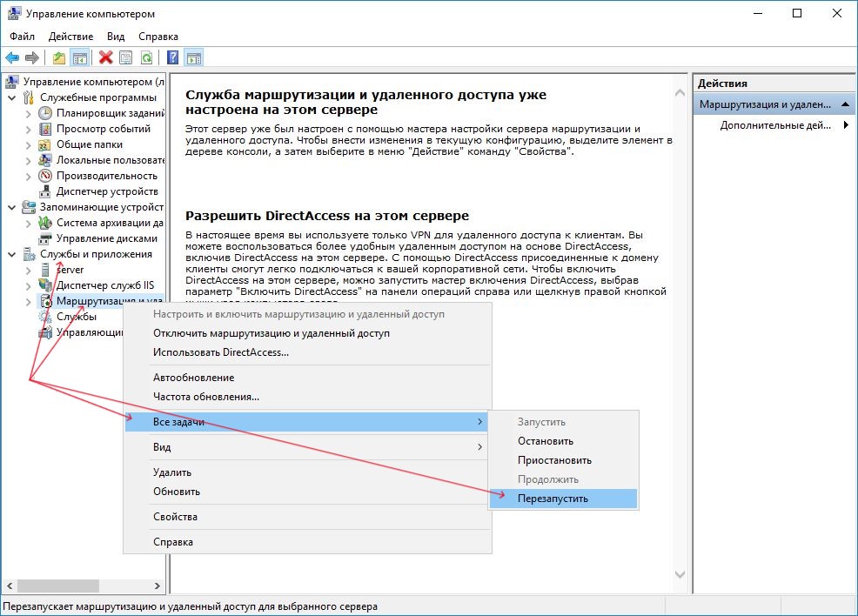The height and width of the screenshot is (616, 858).
Task: Click the blue Help question-mark icon
Action: (172, 57)
